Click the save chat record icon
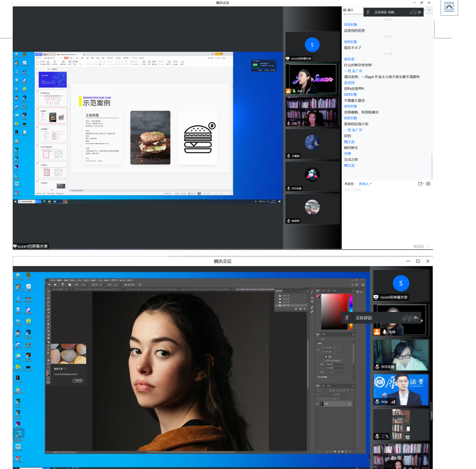 coord(428,184)
